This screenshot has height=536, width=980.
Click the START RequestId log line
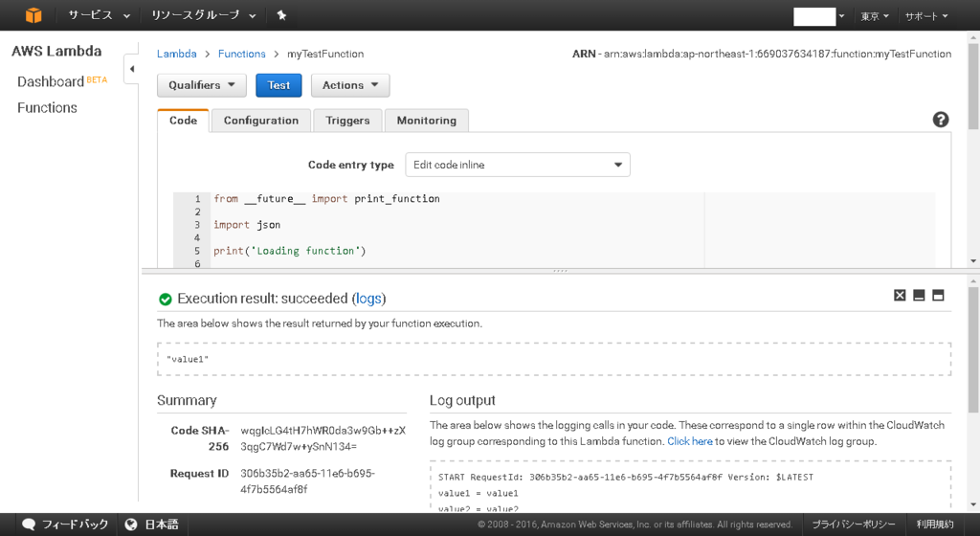tap(626, 478)
